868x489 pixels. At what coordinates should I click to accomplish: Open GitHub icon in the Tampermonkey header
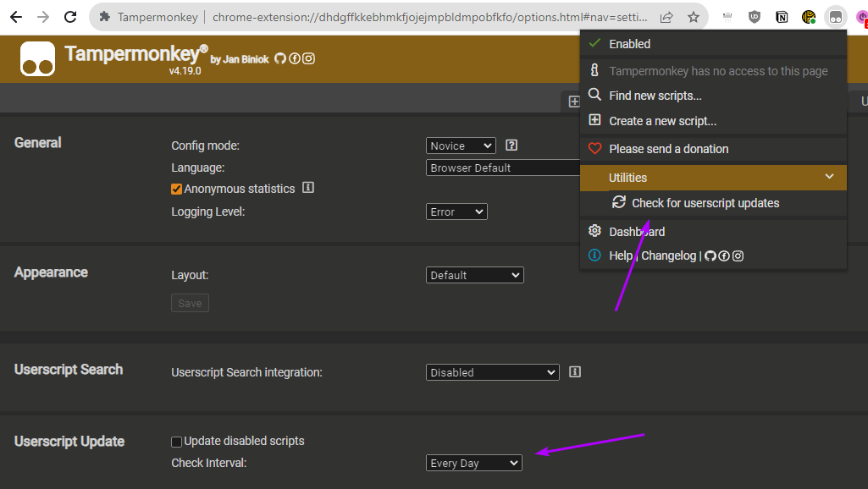(x=280, y=58)
